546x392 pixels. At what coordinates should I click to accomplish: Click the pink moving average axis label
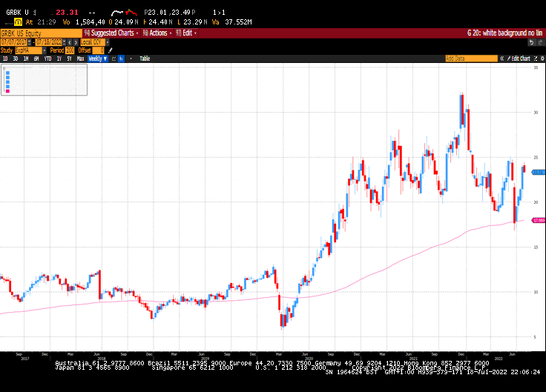[x=539, y=220]
